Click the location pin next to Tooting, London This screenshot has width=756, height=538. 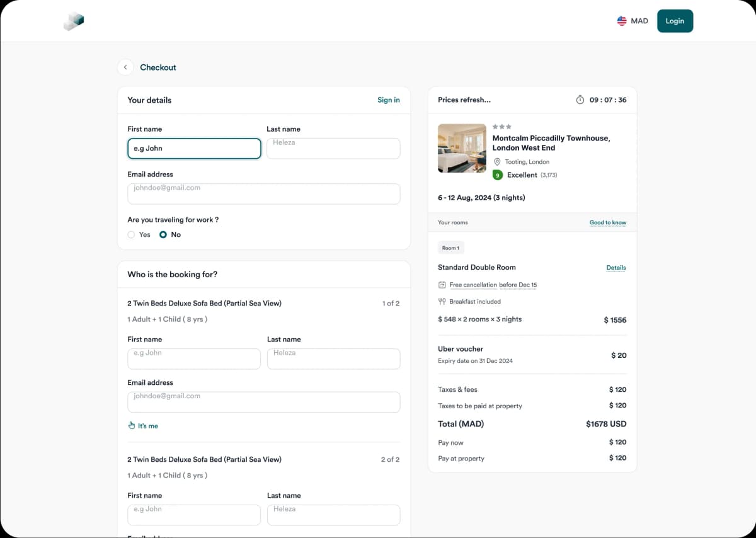pos(497,162)
